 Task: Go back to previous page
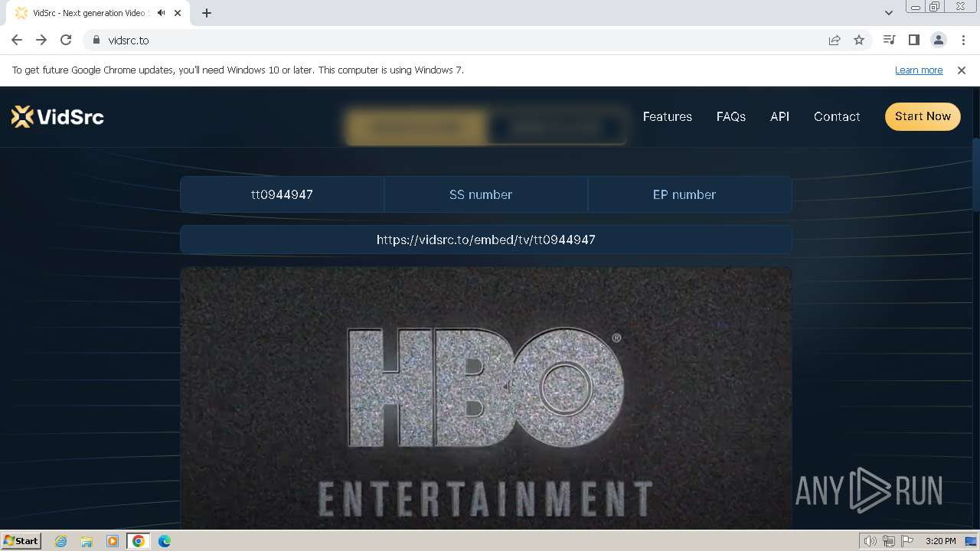[17, 40]
